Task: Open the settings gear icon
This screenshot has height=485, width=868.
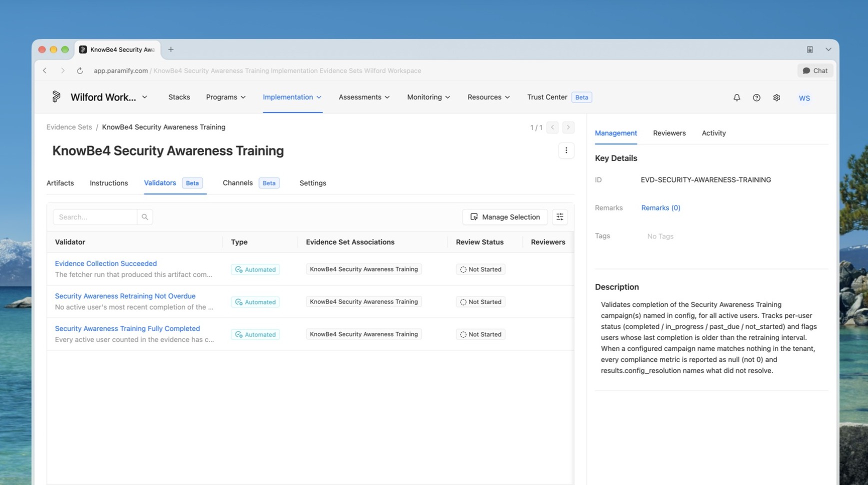Action: point(776,98)
